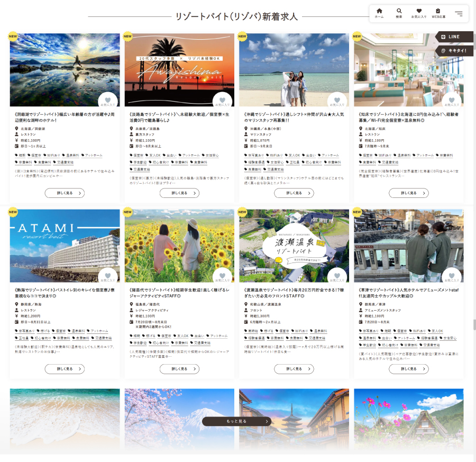
Task: Click the 時給1,300円 wage text
Action: coord(260,316)
